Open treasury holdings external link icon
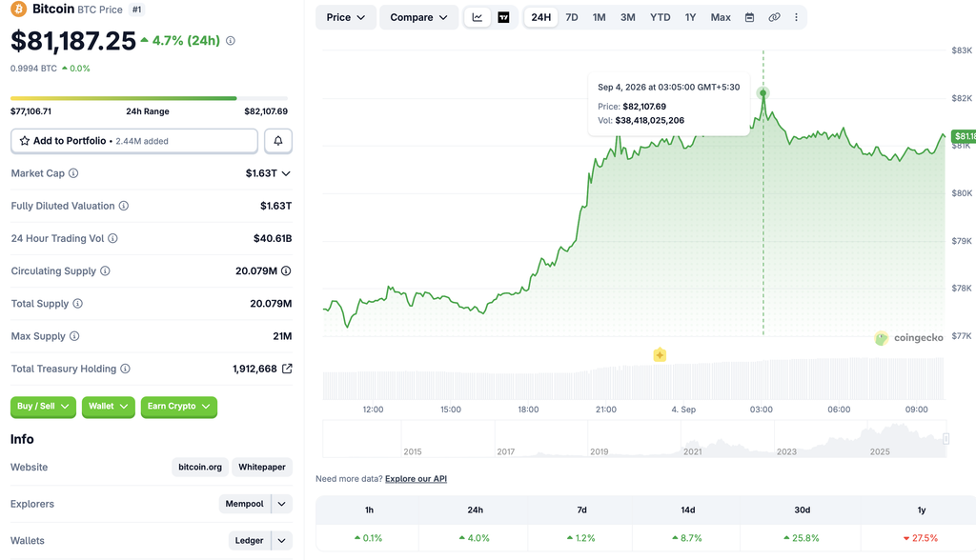 click(x=287, y=369)
